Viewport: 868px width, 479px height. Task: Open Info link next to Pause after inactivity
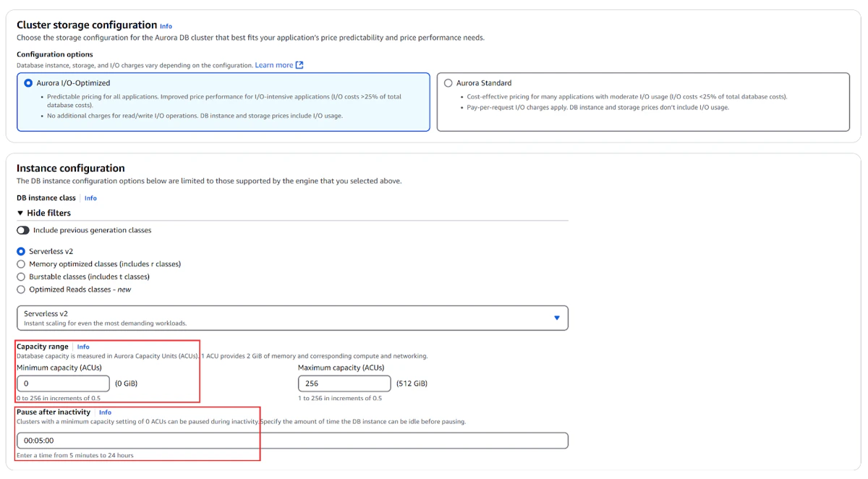(105, 412)
